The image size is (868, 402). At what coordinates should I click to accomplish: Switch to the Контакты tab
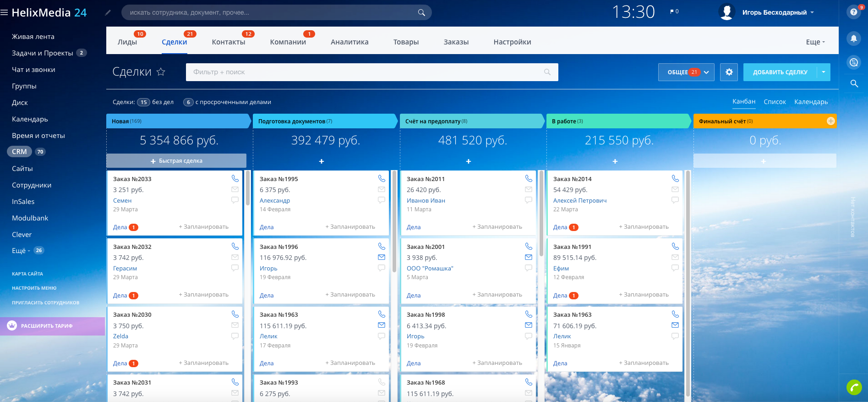(228, 42)
